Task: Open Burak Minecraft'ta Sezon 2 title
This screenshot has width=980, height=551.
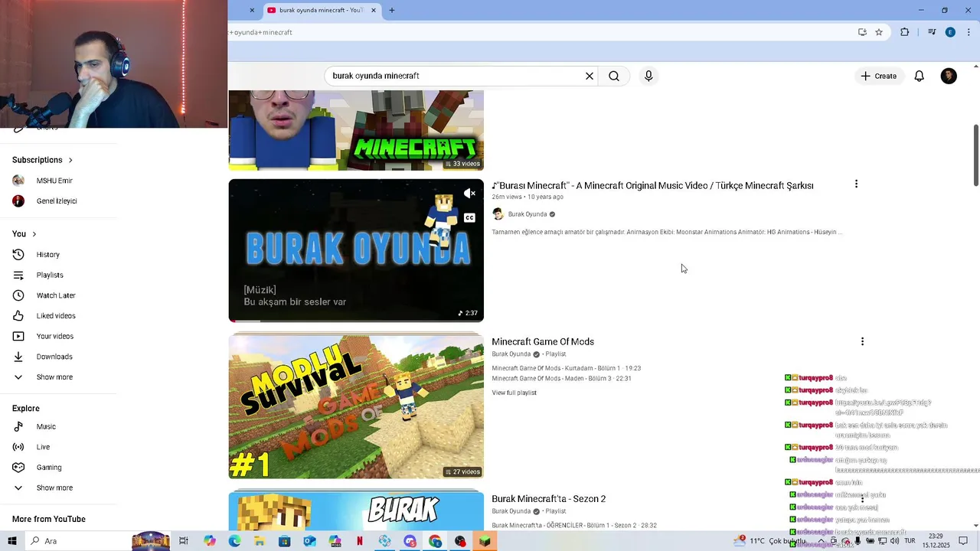Action: [548, 499]
